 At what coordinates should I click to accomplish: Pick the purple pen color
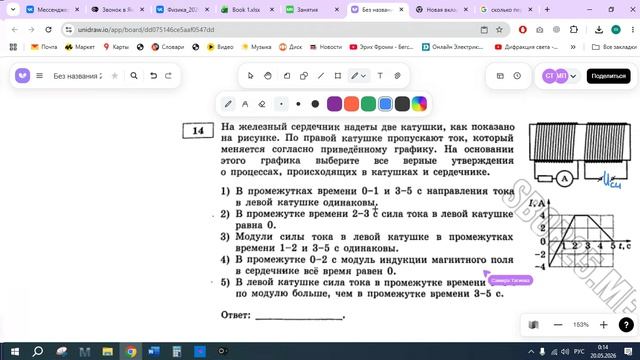click(334, 104)
